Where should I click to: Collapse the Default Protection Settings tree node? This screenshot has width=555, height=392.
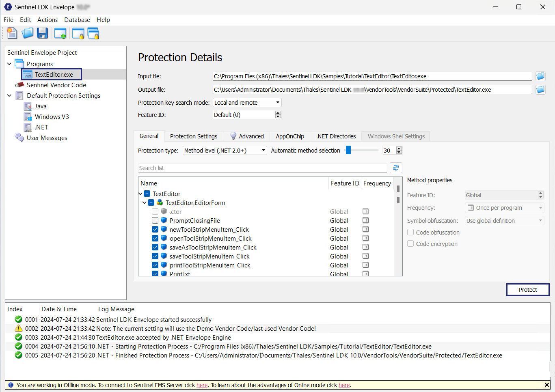(x=9, y=96)
